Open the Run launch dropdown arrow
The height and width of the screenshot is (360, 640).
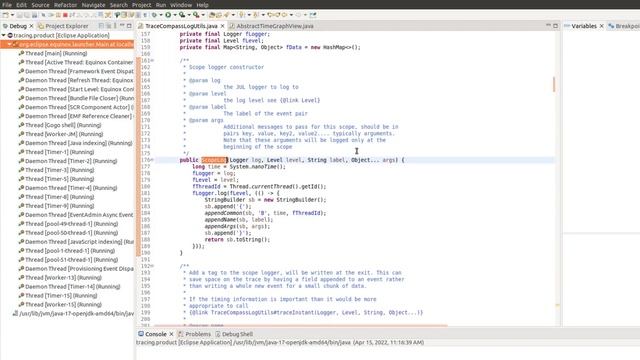pos(175,15)
